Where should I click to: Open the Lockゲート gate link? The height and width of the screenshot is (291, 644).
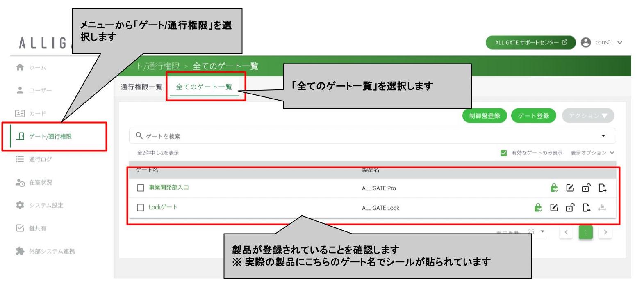pyautogui.click(x=163, y=207)
